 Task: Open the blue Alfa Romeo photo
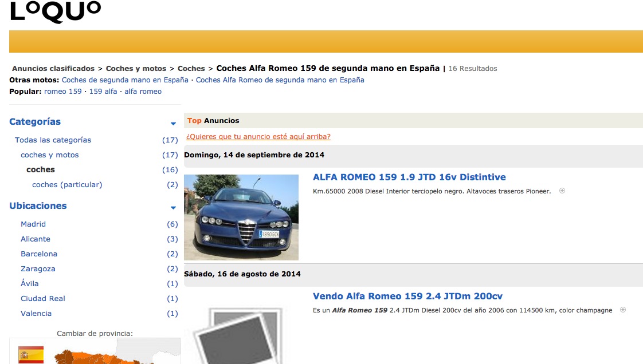pos(241,217)
